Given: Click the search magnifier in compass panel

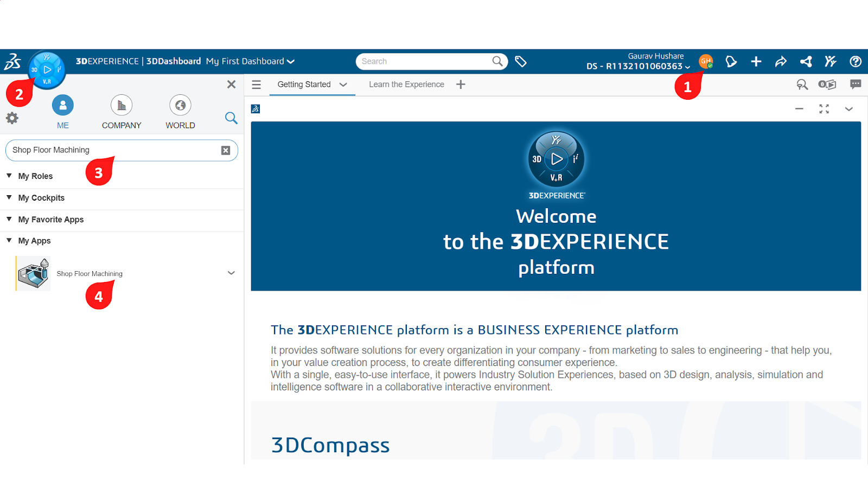Looking at the screenshot, I should pos(231,118).
